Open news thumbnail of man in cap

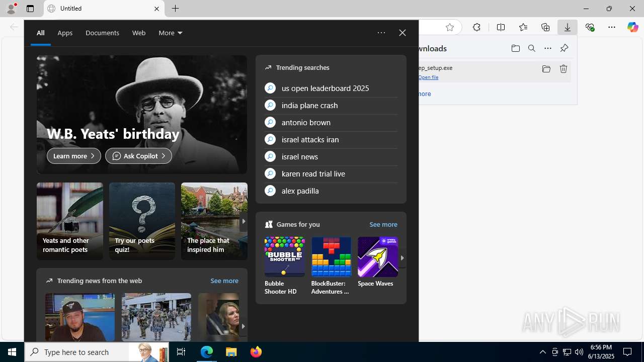click(80, 317)
